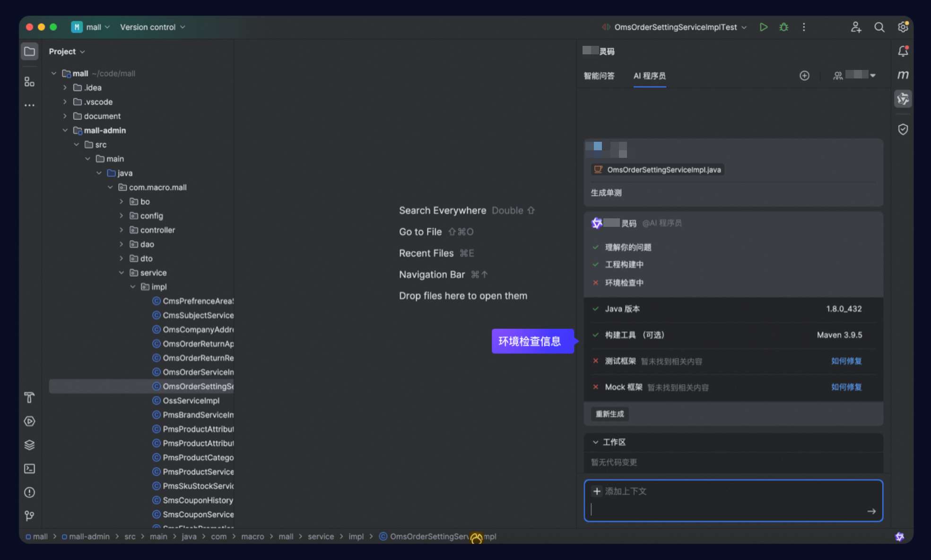Screen dimensions: 931x560
Task: Switch to the AI 程序员 tab
Action: (x=650, y=76)
